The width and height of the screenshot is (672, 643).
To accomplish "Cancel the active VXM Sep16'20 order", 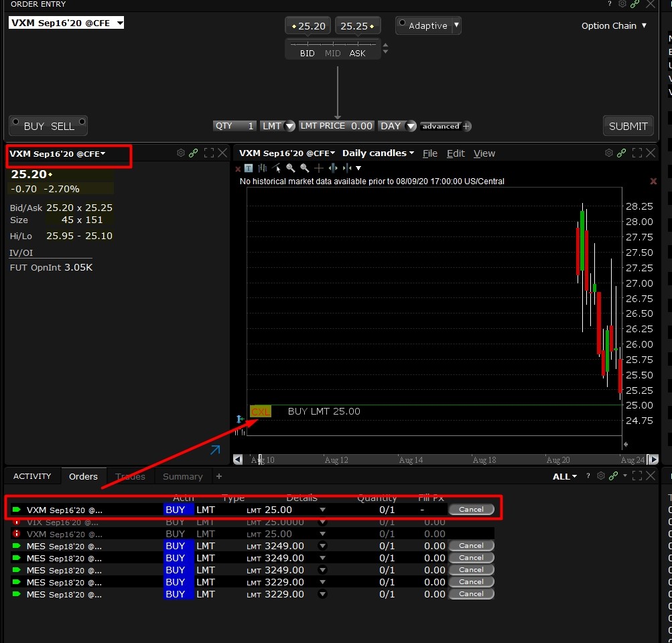I will click(471, 509).
